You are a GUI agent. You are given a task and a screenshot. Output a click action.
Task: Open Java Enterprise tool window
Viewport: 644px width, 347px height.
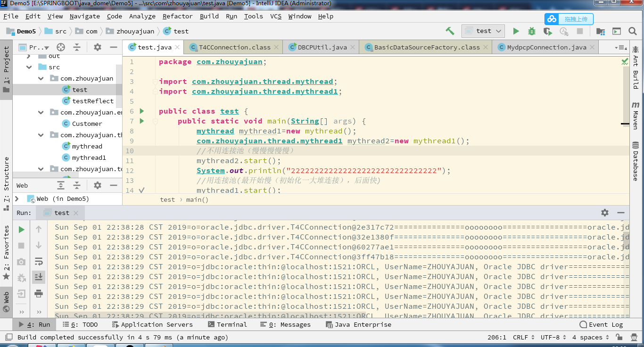pos(358,324)
